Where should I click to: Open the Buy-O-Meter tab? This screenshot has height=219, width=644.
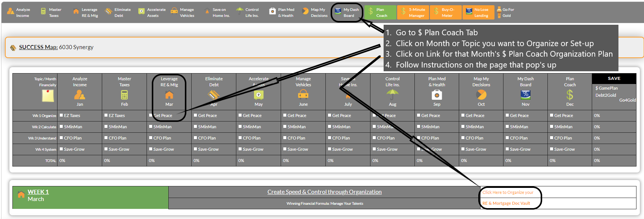[x=446, y=12]
